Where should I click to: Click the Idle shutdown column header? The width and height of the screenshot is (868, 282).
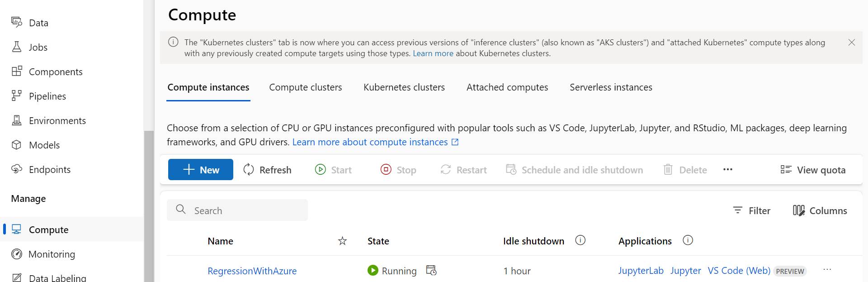[x=533, y=241]
